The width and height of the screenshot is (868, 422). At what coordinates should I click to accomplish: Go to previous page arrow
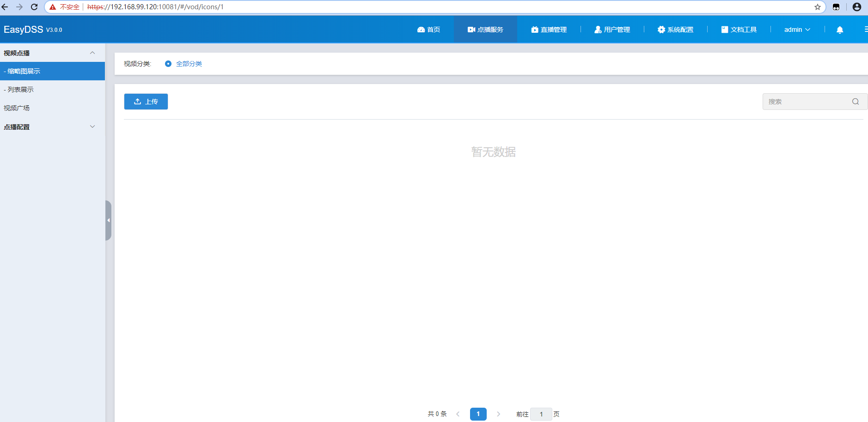click(x=458, y=414)
